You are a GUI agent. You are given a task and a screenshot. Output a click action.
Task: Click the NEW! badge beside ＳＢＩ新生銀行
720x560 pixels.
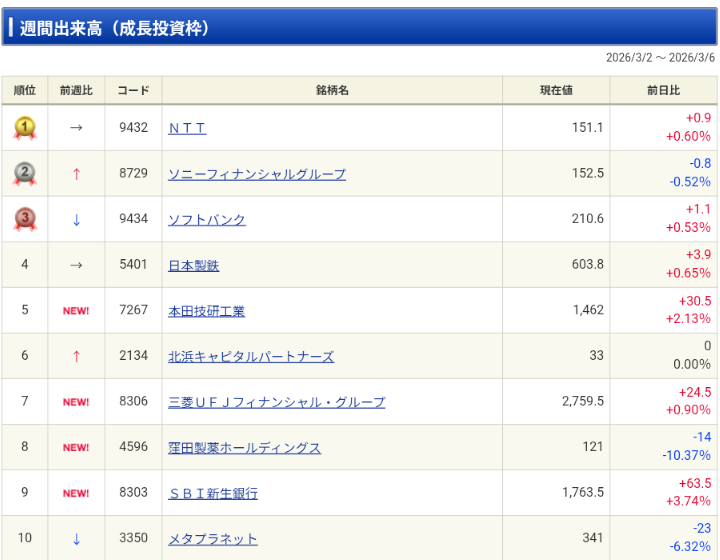pyautogui.click(x=76, y=493)
